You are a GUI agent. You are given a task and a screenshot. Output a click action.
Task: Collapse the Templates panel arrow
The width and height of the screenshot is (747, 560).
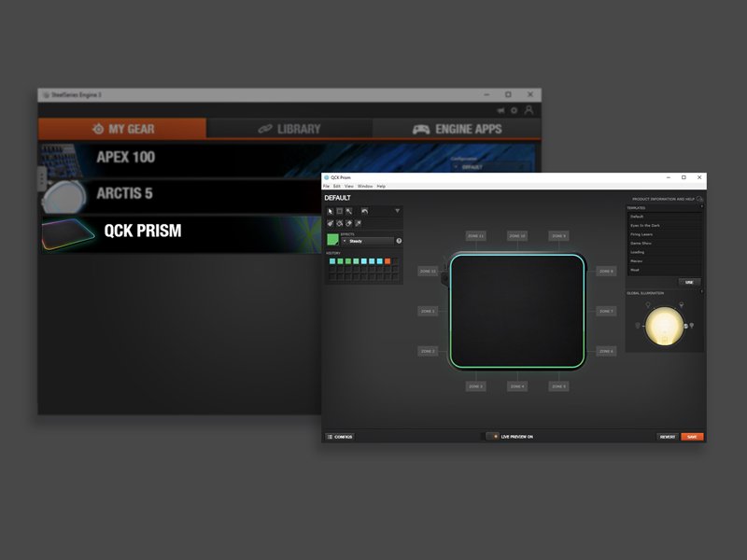tap(702, 206)
